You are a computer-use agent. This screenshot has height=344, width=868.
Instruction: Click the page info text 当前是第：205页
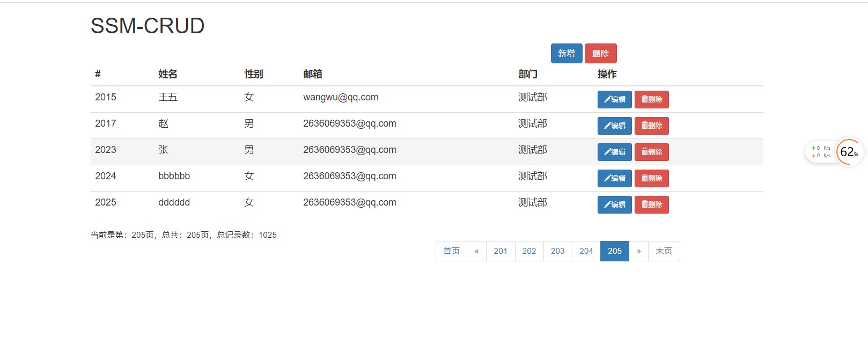pyautogui.click(x=122, y=235)
